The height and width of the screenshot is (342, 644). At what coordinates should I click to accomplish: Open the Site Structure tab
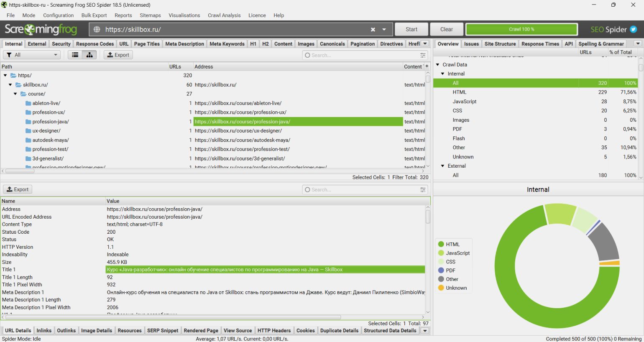pyautogui.click(x=500, y=44)
